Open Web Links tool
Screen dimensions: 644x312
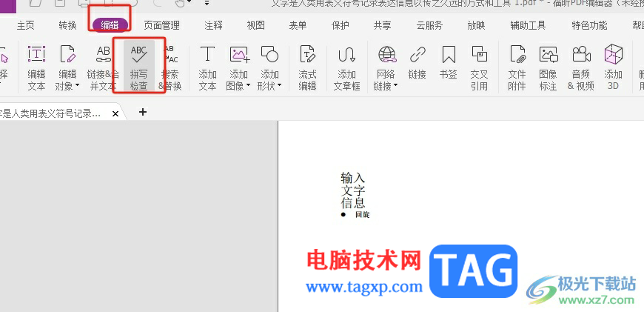(x=386, y=68)
